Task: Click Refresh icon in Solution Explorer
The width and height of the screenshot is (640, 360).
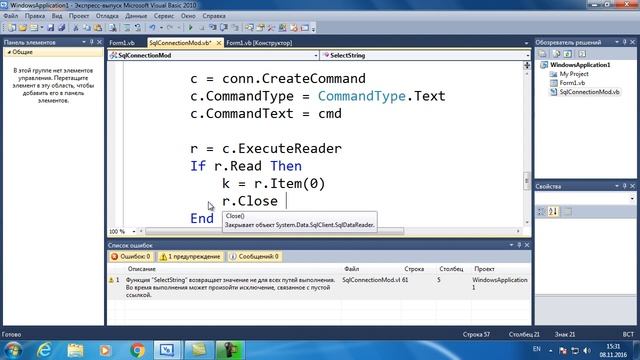Action: click(x=568, y=54)
